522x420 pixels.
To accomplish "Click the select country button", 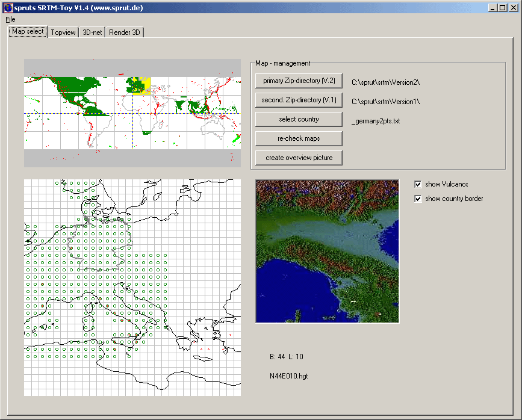I will pos(299,119).
